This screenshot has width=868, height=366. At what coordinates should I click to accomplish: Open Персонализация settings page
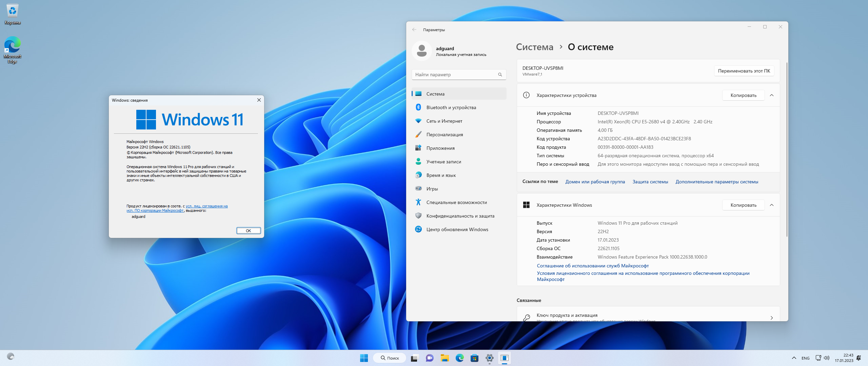(445, 135)
